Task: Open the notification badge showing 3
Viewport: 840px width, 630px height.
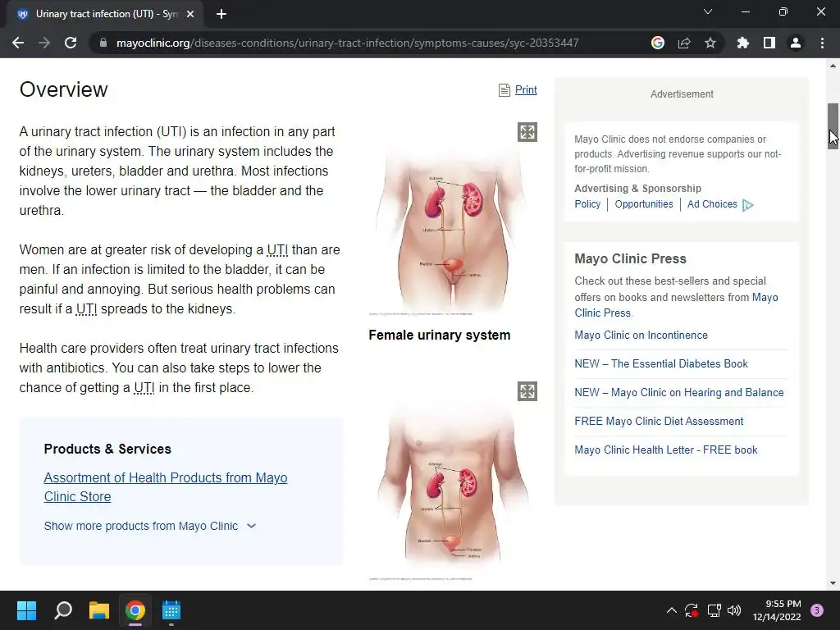Action: (817, 610)
